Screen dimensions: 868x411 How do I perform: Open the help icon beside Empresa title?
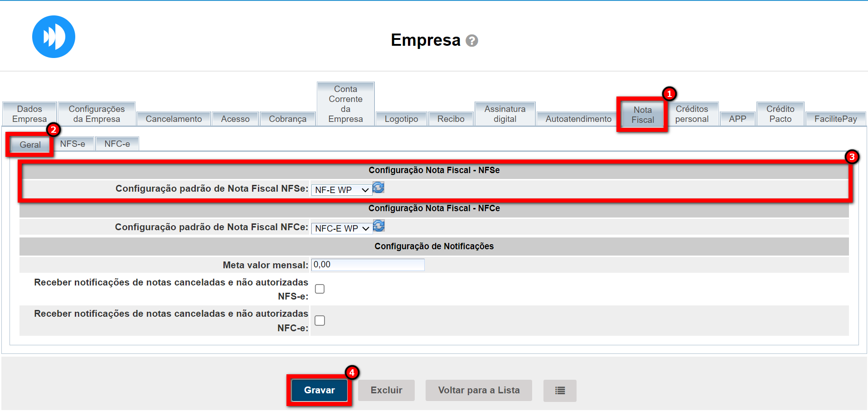[472, 41]
